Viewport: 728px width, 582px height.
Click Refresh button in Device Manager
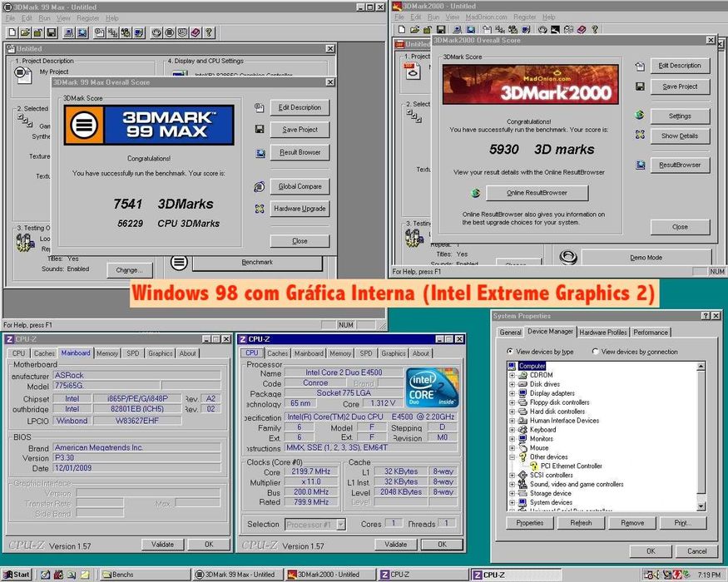(581, 523)
